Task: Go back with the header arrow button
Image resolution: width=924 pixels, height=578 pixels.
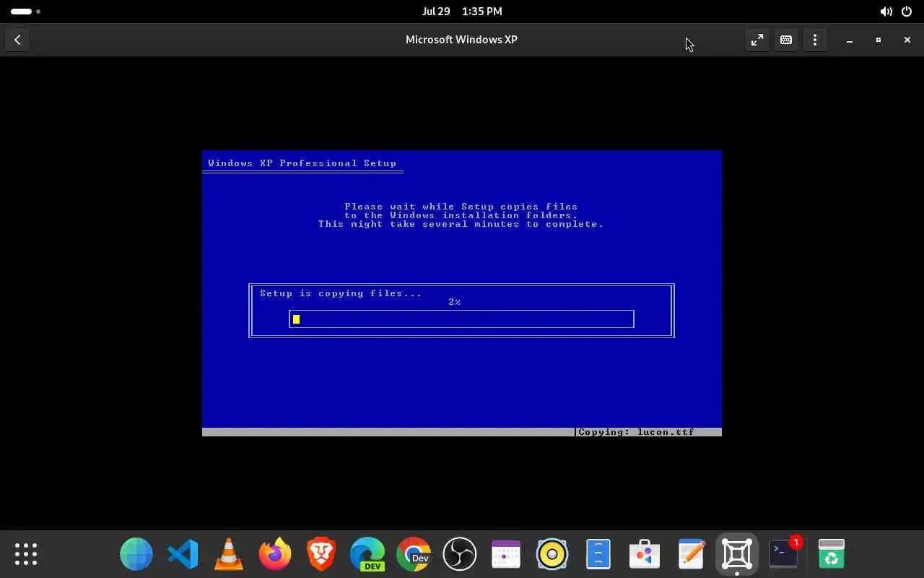Action: pos(17,40)
